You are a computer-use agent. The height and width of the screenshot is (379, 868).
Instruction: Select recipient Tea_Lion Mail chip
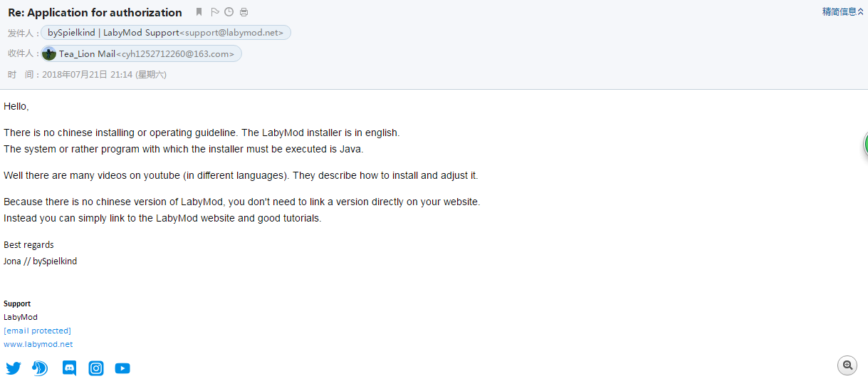(142, 53)
